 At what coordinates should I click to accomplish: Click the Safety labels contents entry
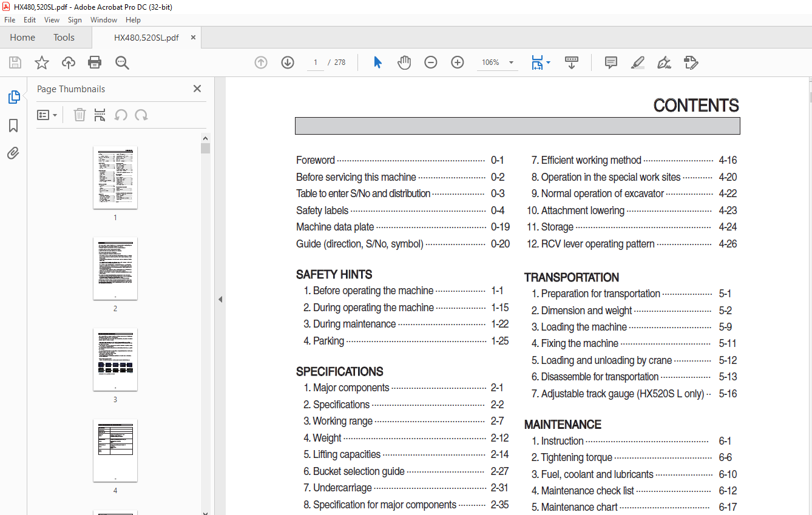click(400, 210)
